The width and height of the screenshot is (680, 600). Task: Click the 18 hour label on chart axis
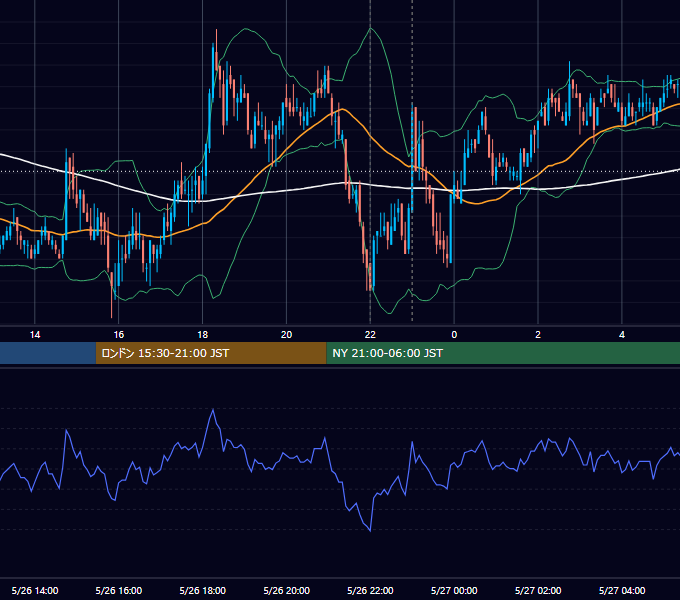203,335
